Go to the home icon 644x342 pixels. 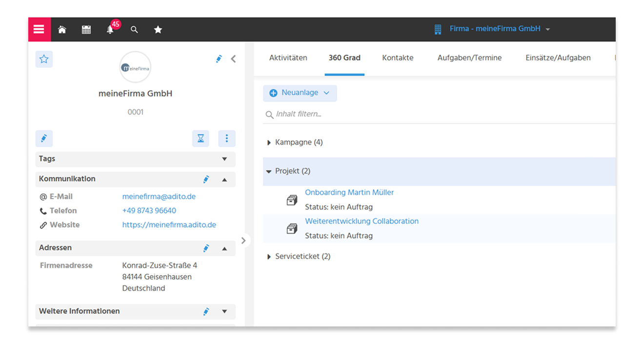62,30
